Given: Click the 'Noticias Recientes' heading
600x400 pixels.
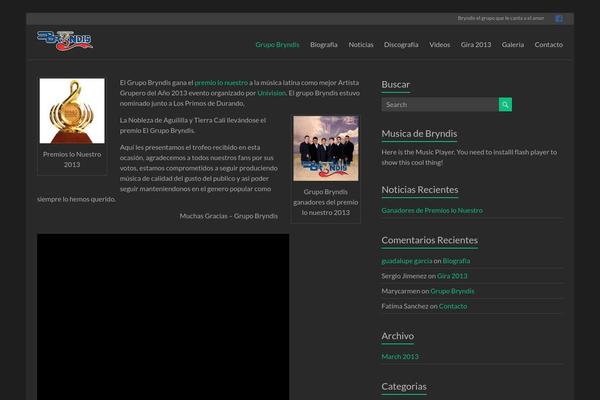Looking at the screenshot, I should (x=420, y=190).
